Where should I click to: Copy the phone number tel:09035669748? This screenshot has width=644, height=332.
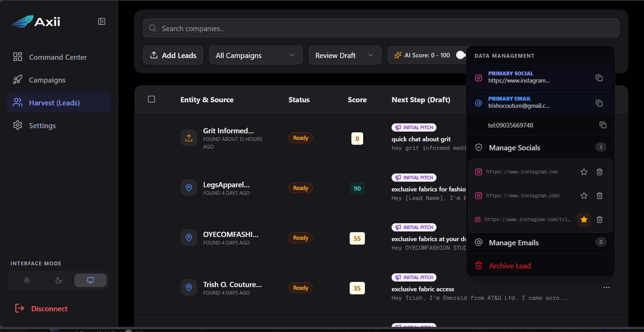(604, 125)
